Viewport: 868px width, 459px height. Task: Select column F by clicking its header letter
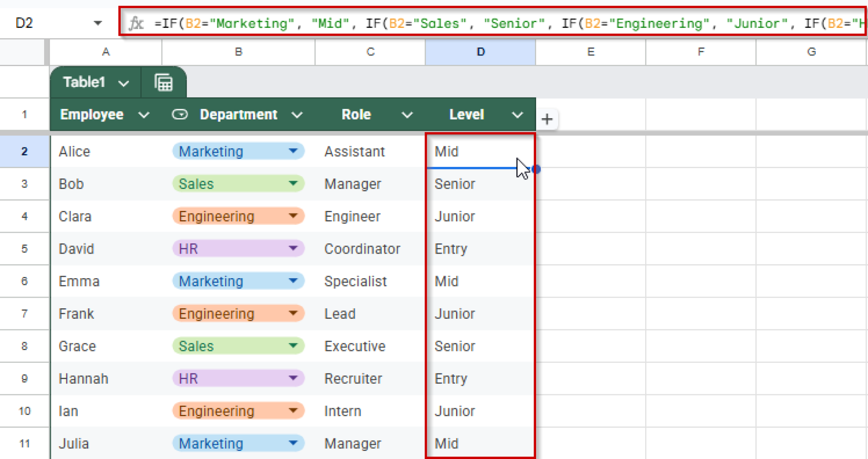[700, 52]
